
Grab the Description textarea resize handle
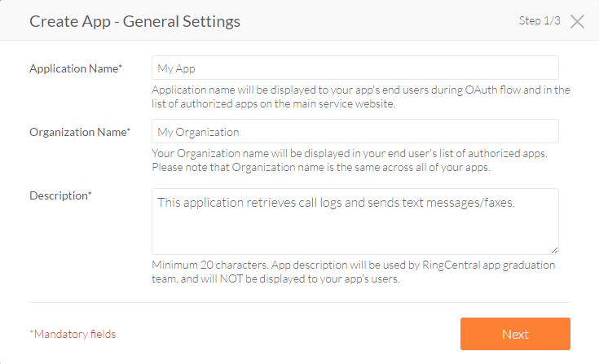[554, 250]
